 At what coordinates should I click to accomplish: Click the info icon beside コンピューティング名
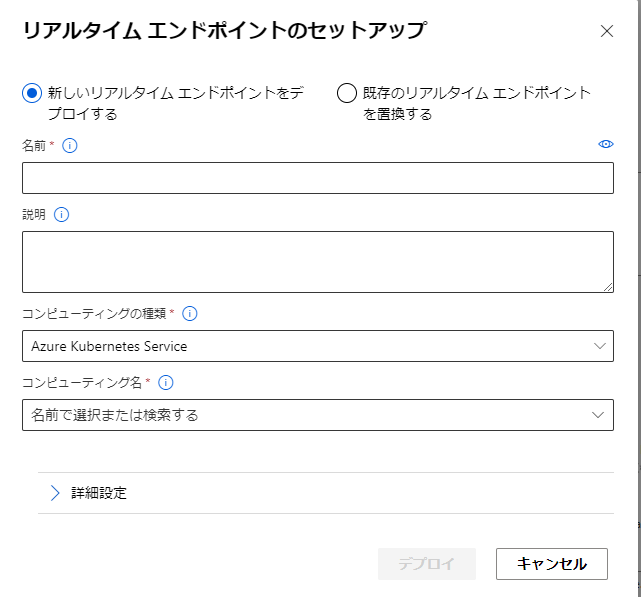(x=166, y=382)
